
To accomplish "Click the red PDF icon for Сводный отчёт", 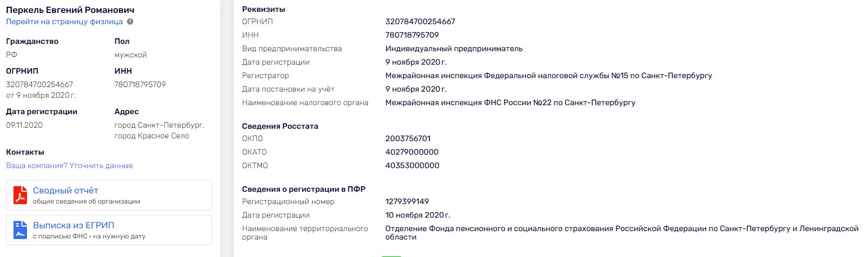I will coord(20,195).
